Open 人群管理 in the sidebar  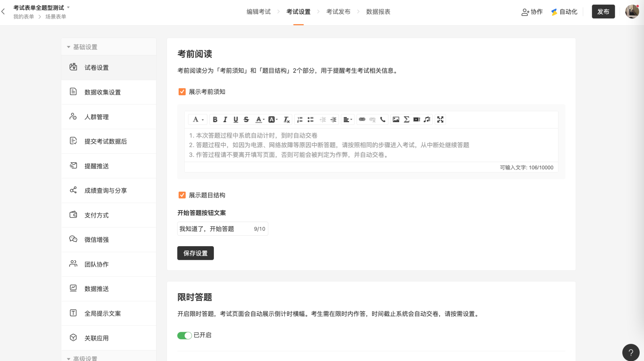pyautogui.click(x=109, y=117)
